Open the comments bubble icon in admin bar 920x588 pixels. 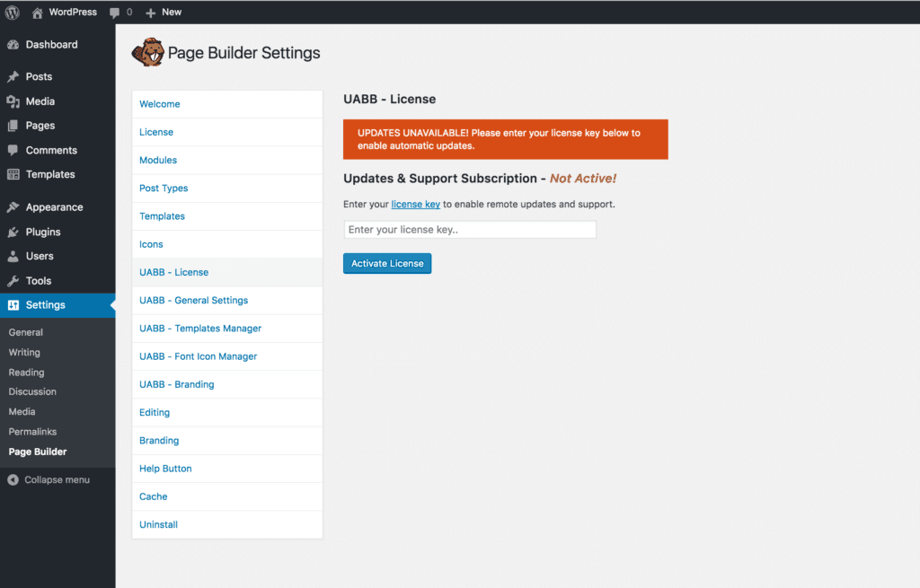pos(115,13)
